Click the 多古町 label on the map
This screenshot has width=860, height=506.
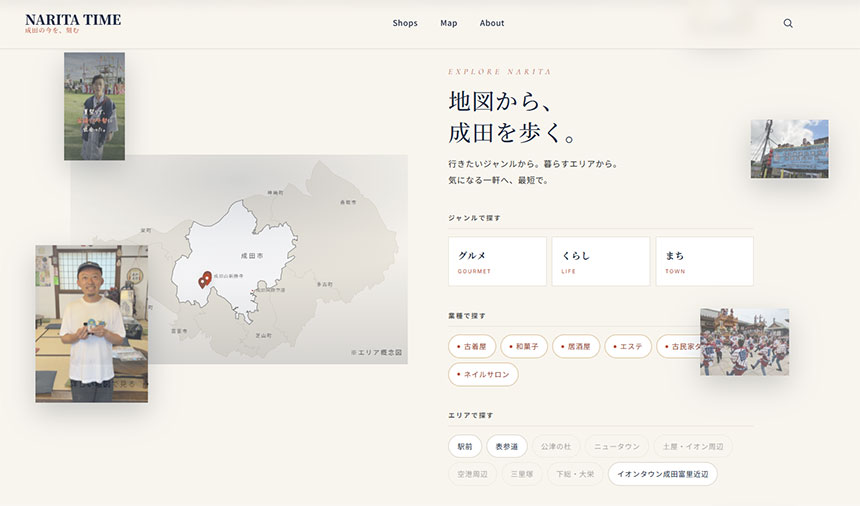(325, 285)
